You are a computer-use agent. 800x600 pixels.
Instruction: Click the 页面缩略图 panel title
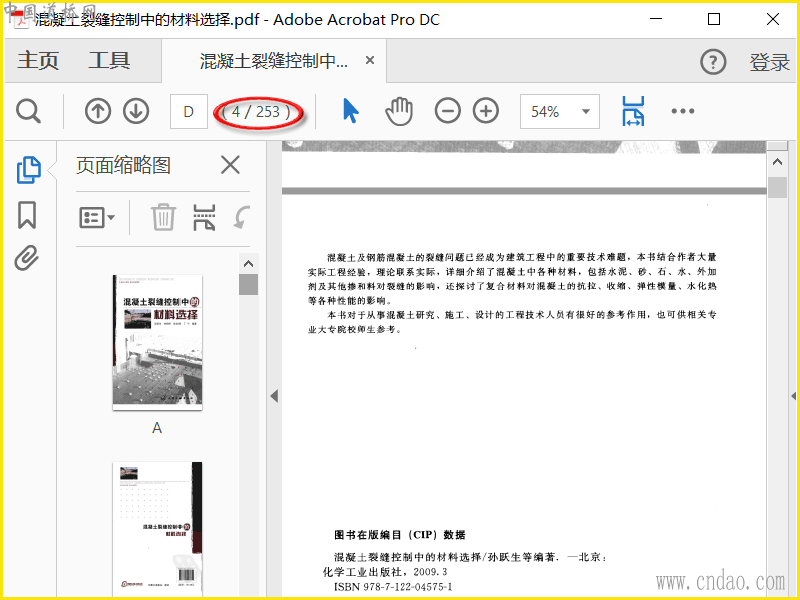tap(123, 165)
